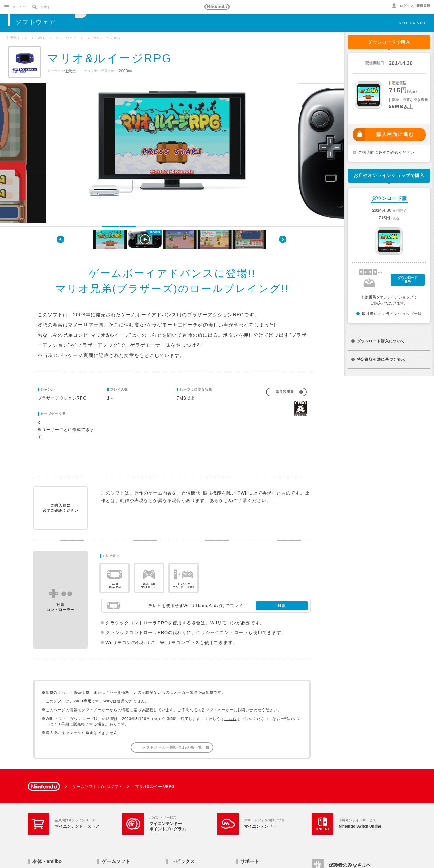Open footer ゲームソフト：Wii Uソフト breadcrumb
Screen dimensions: 434x868
(x=97, y=787)
